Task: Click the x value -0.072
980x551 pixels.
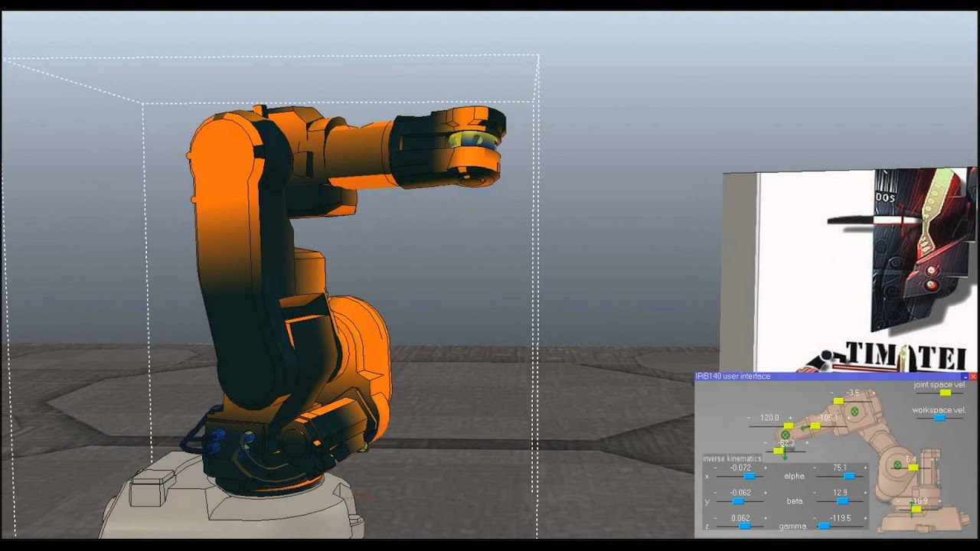Action: [x=740, y=468]
